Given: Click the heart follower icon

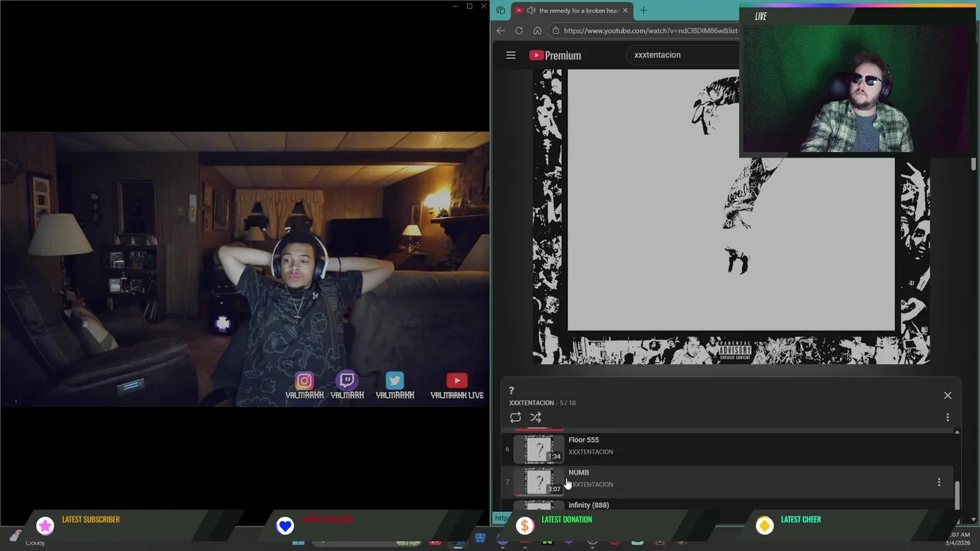Looking at the screenshot, I should point(285,526).
